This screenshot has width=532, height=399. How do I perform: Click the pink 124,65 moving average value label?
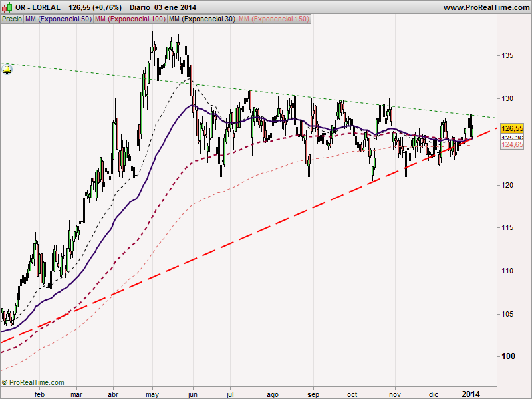coord(512,144)
